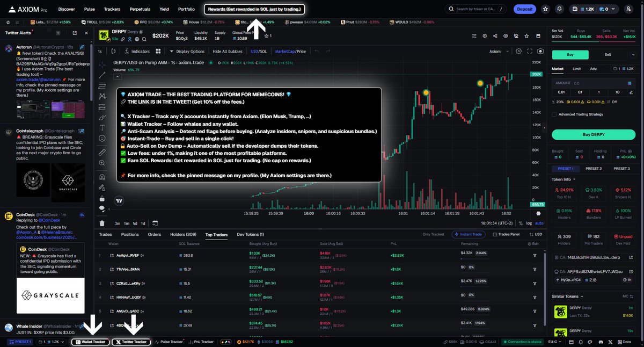
Task: Open the chart settings gear icon
Action: coord(518,52)
